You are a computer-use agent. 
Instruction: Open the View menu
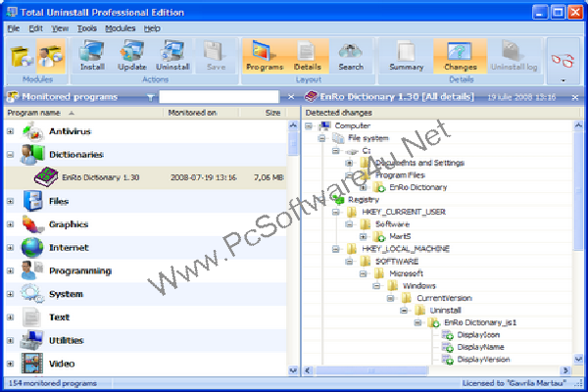pos(60,28)
